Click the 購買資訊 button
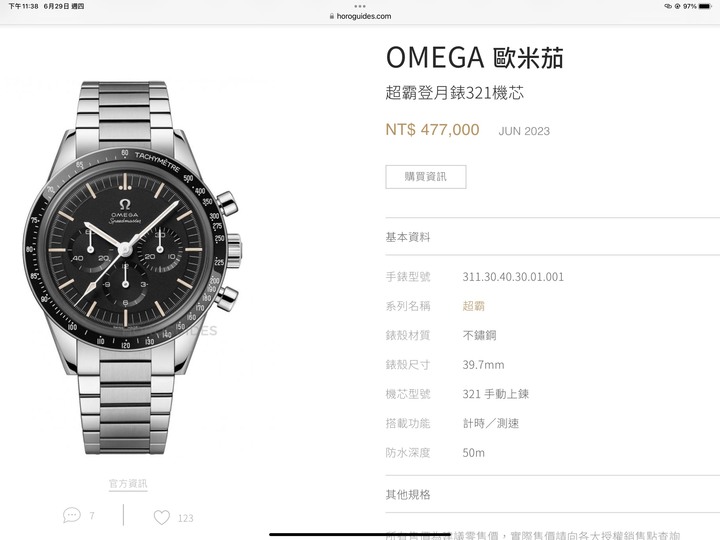 click(x=426, y=177)
